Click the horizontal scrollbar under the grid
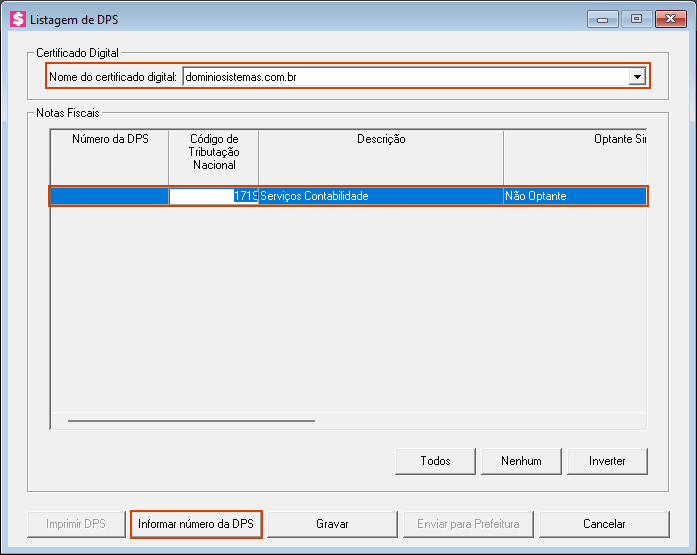This screenshot has width=697, height=555. tap(190, 421)
